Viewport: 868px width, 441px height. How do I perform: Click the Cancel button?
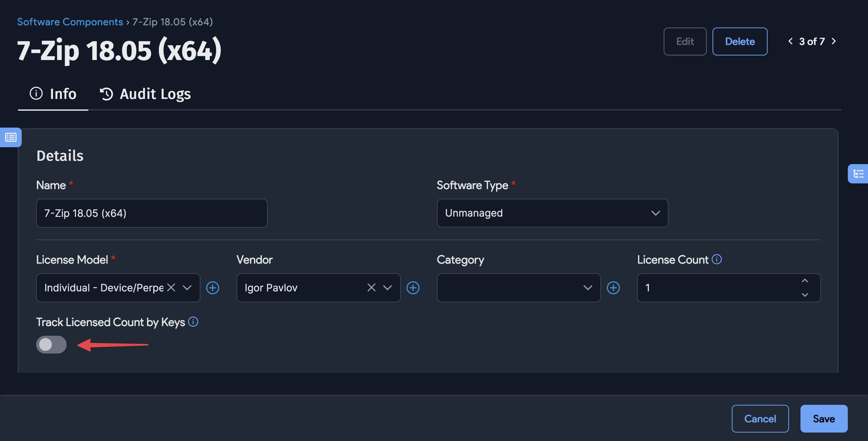click(x=760, y=418)
